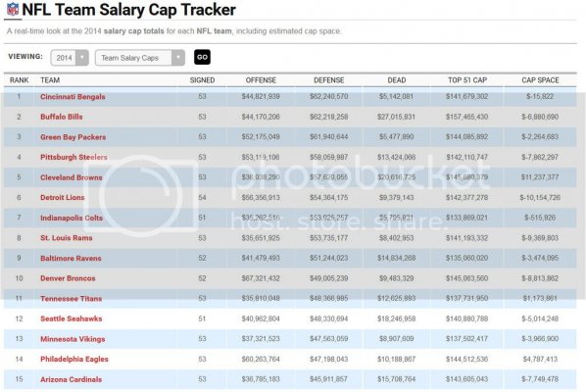
Task: Open the Arizona Cardinals link
Action: click(x=71, y=379)
